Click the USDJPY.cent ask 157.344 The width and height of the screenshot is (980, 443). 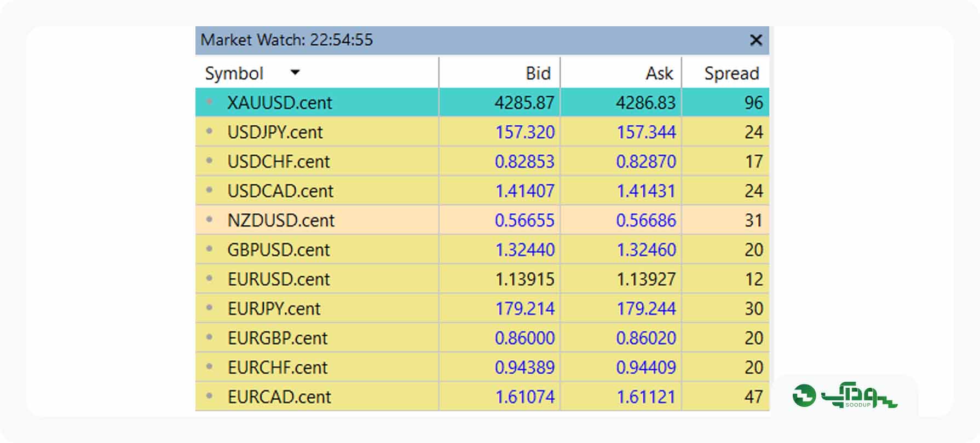[647, 132]
